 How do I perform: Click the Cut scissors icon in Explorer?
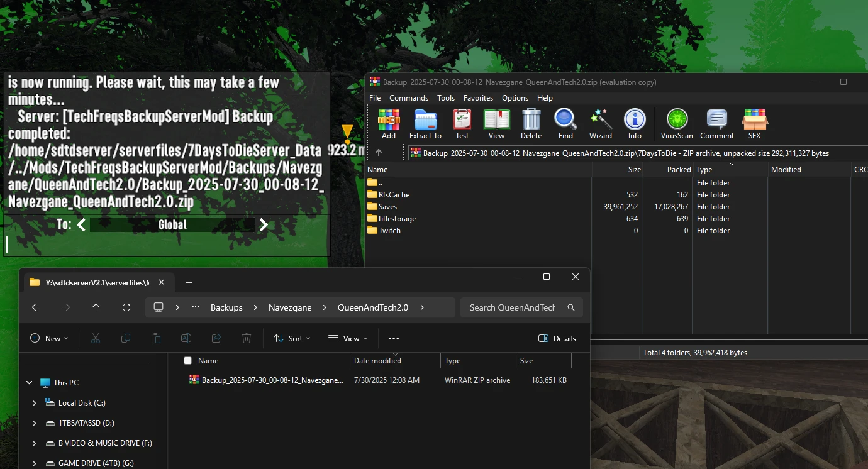pyautogui.click(x=96, y=338)
